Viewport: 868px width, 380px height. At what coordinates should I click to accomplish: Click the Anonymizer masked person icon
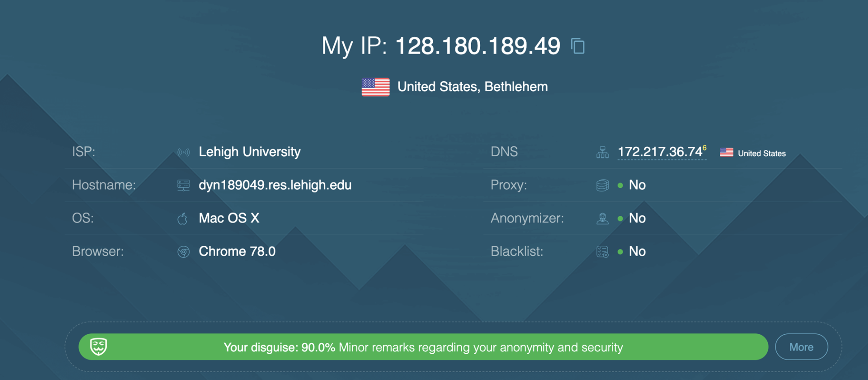click(602, 219)
